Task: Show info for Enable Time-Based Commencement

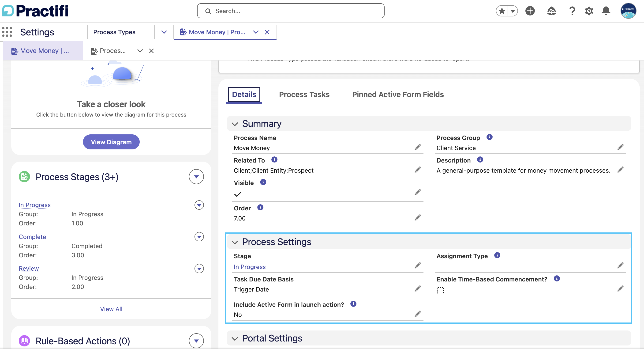Action: tap(557, 278)
